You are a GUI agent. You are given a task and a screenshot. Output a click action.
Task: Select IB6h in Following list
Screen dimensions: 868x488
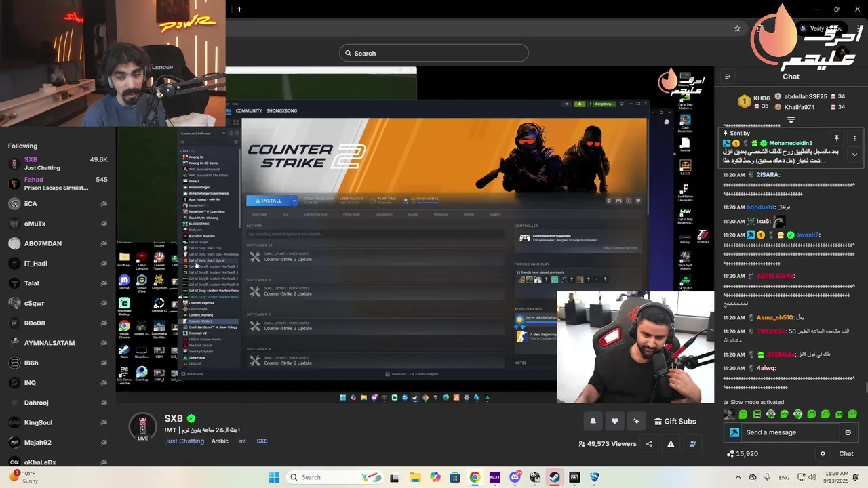(x=58, y=363)
